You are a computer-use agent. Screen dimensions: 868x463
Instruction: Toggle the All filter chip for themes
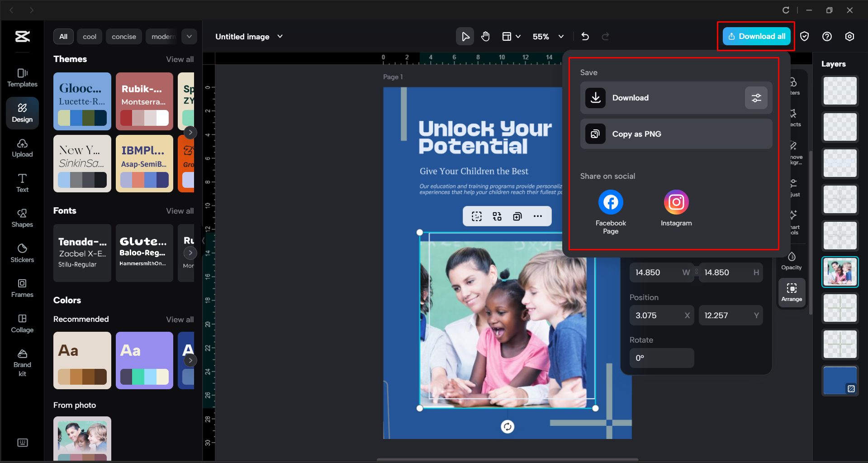click(63, 36)
